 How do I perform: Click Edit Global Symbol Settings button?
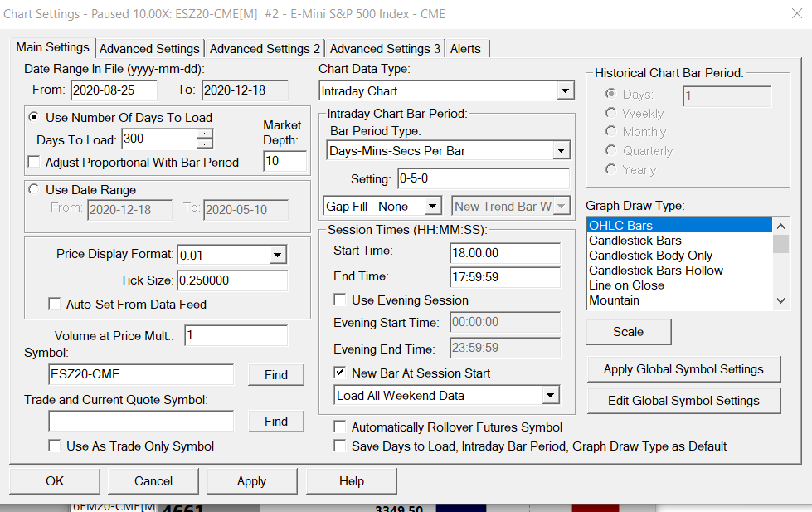683,401
